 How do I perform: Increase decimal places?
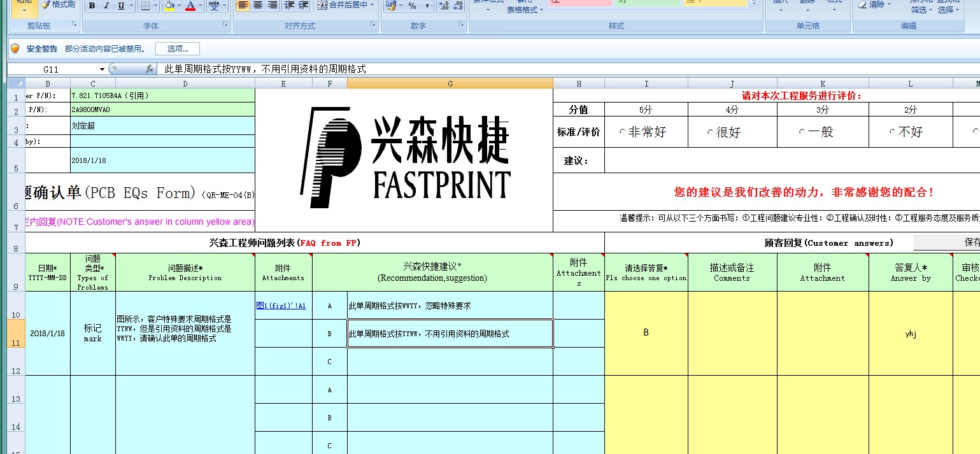tap(444, 6)
